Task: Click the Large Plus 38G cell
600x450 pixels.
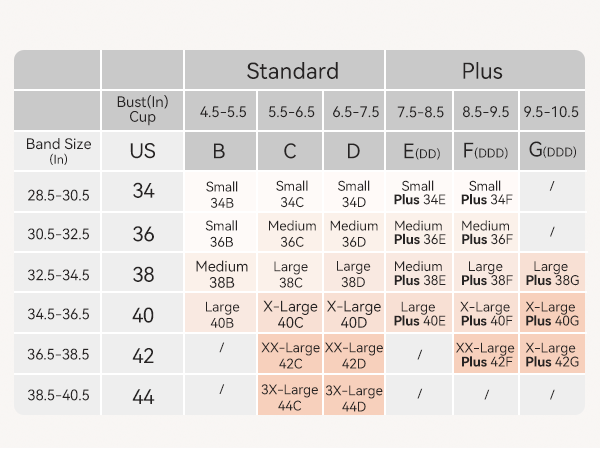Action: point(550,273)
